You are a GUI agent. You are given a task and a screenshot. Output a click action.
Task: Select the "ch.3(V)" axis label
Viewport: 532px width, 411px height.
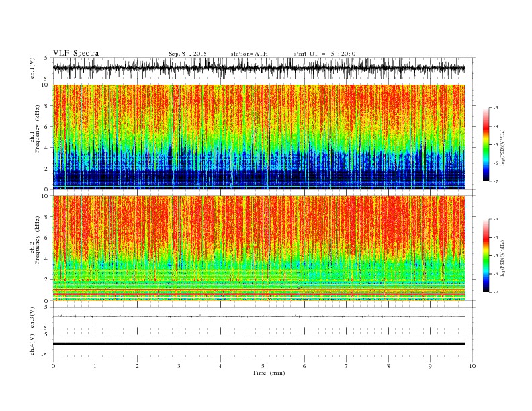(32, 318)
